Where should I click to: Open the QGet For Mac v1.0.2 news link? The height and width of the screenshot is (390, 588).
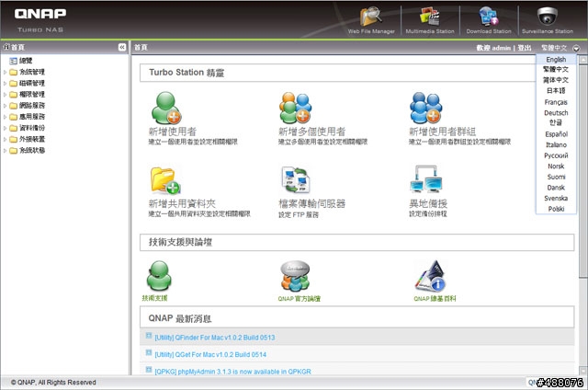[210, 354]
